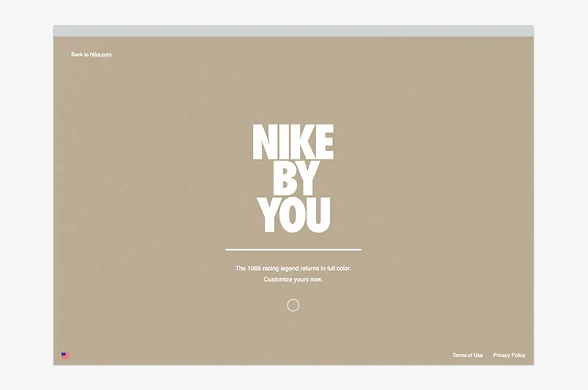Open the Terms of Use link
Screen dimensions: 588x390
point(467,355)
